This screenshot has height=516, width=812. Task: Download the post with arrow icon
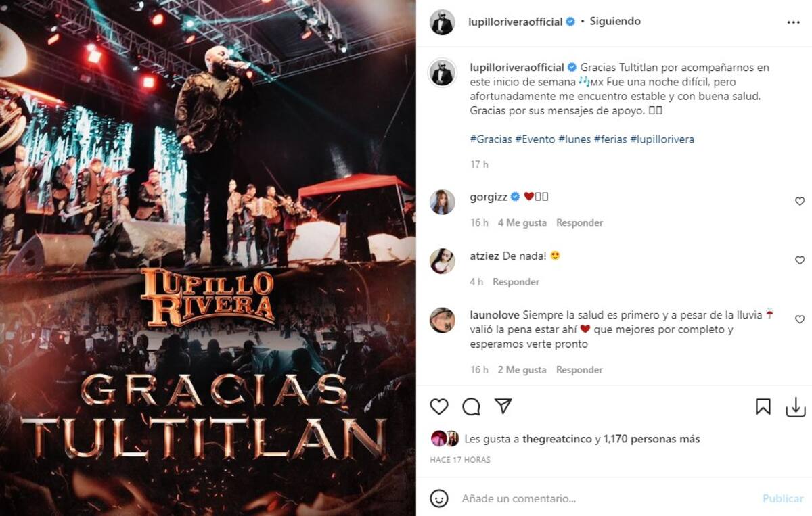point(796,406)
